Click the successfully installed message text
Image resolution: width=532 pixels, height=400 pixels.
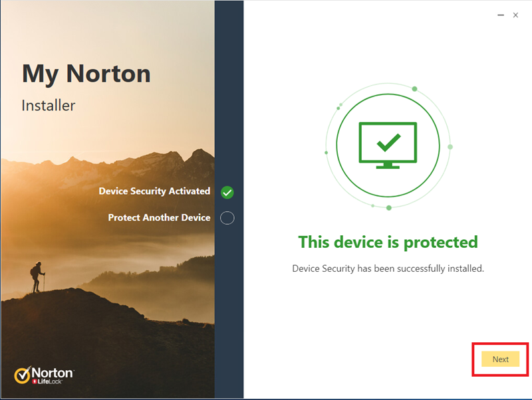tap(388, 268)
